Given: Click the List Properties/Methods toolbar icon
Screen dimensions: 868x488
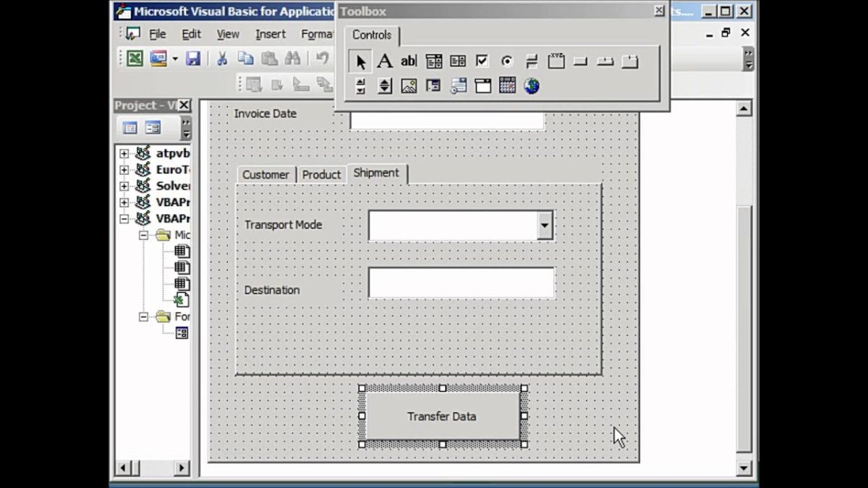Looking at the screenshot, I should 254,85.
